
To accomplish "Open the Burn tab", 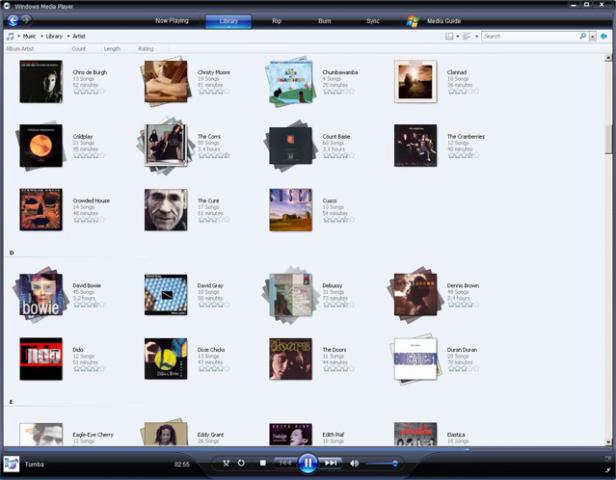I will coord(324,21).
